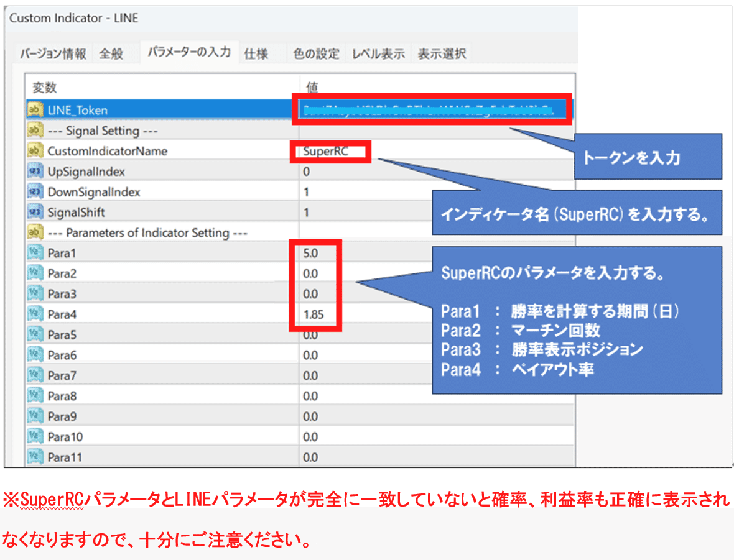
Task: Select the Para4 variable label
Action: click(x=62, y=314)
